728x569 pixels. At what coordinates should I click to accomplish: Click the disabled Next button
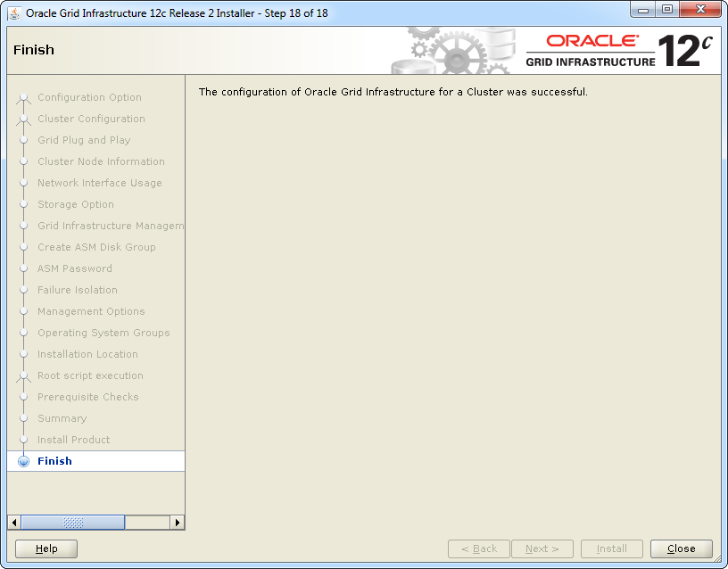point(542,548)
